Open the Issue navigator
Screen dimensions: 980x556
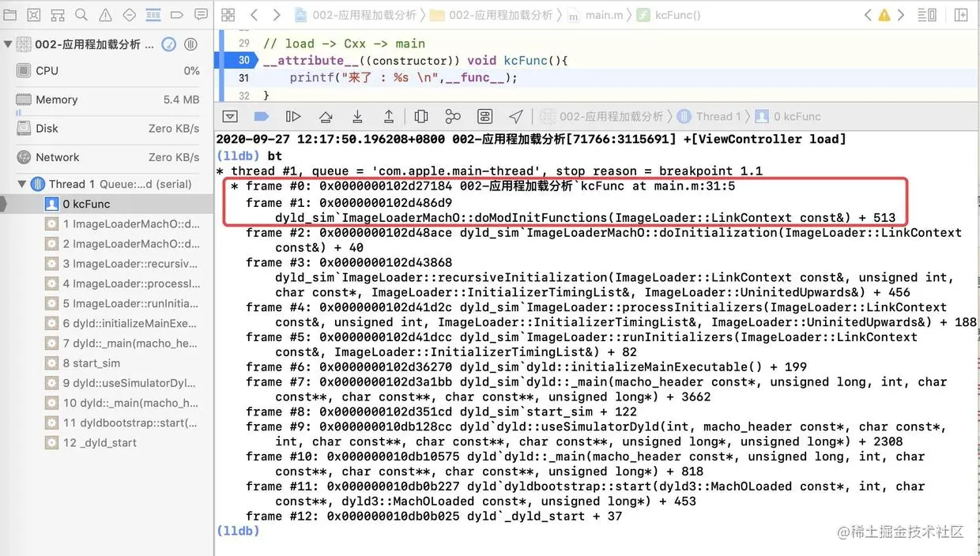105,14
